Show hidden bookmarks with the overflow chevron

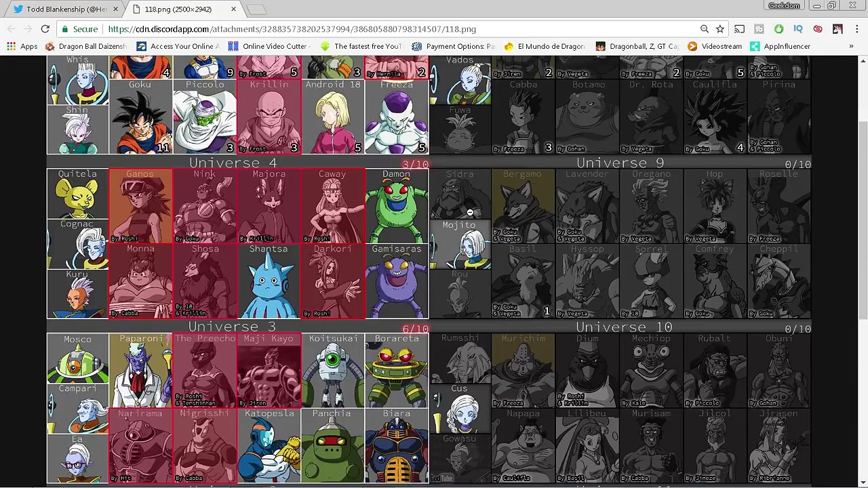[851, 46]
